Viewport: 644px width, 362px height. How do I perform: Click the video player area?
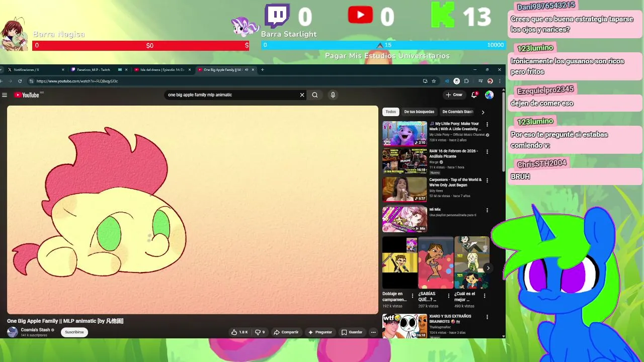pos(193,210)
